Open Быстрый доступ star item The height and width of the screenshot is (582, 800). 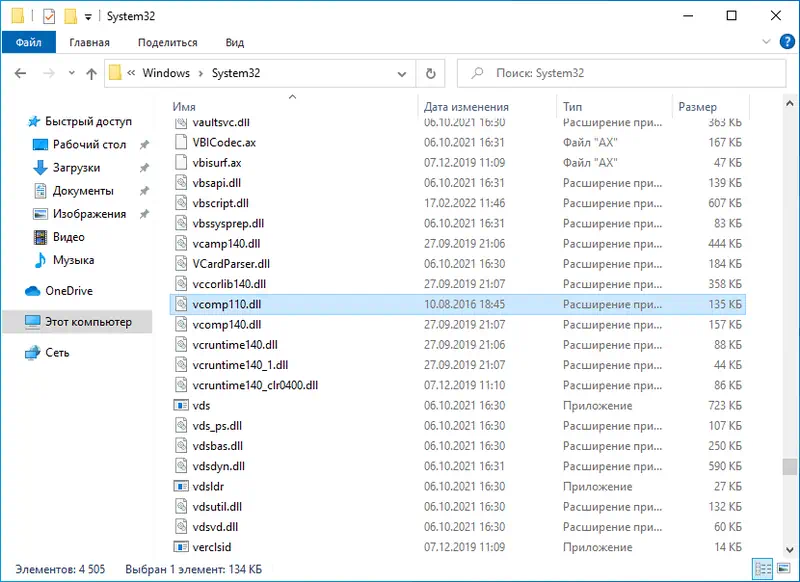80,121
